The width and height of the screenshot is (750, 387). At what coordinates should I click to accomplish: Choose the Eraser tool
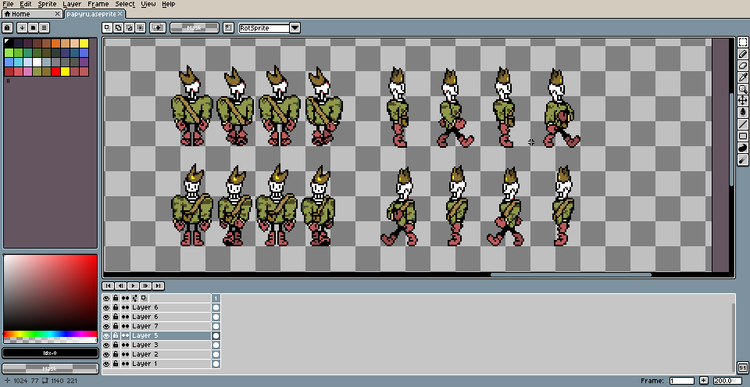pos(743,66)
